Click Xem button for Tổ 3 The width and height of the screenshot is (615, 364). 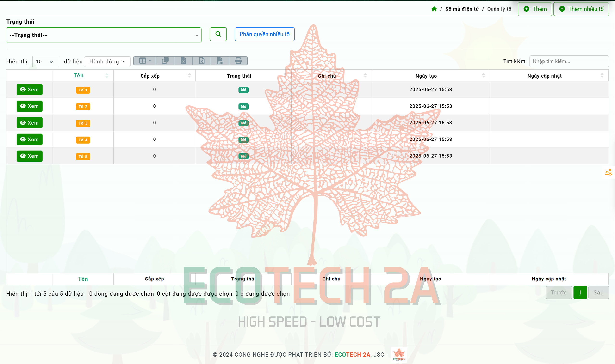[30, 123]
